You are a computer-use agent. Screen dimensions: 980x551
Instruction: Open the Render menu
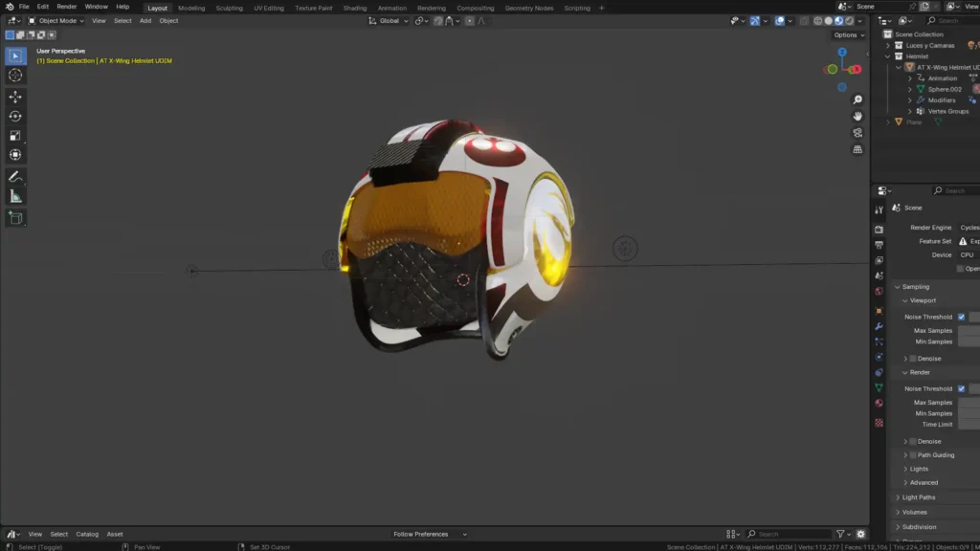(x=66, y=7)
